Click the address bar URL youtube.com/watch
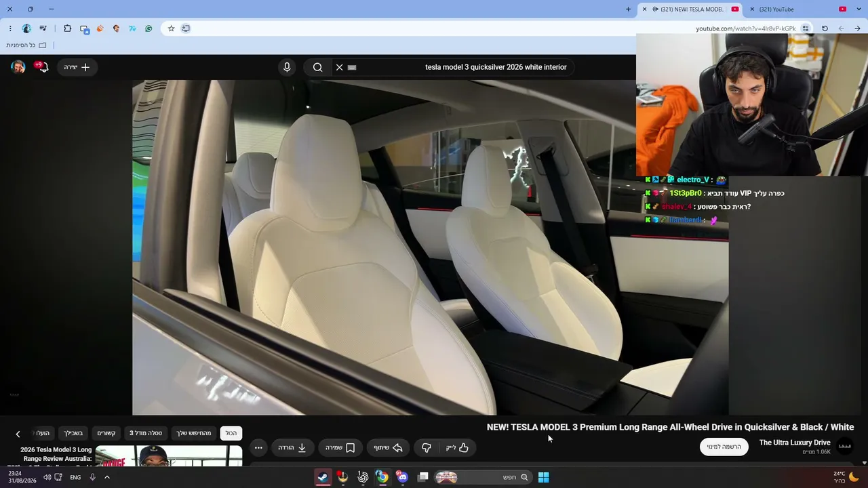This screenshot has width=868, height=488. (x=746, y=28)
